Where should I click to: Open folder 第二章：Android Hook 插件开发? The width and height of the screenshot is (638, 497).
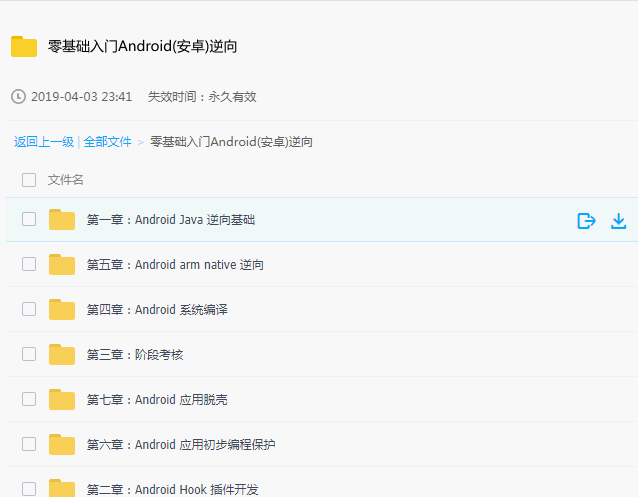click(173, 489)
